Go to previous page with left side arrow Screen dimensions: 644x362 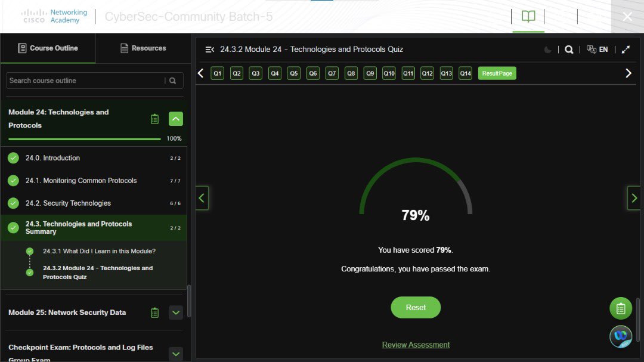click(x=202, y=198)
